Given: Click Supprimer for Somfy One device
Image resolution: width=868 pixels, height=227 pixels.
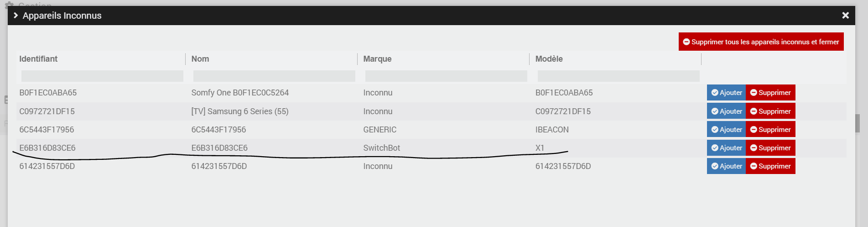Looking at the screenshot, I should click(770, 92).
